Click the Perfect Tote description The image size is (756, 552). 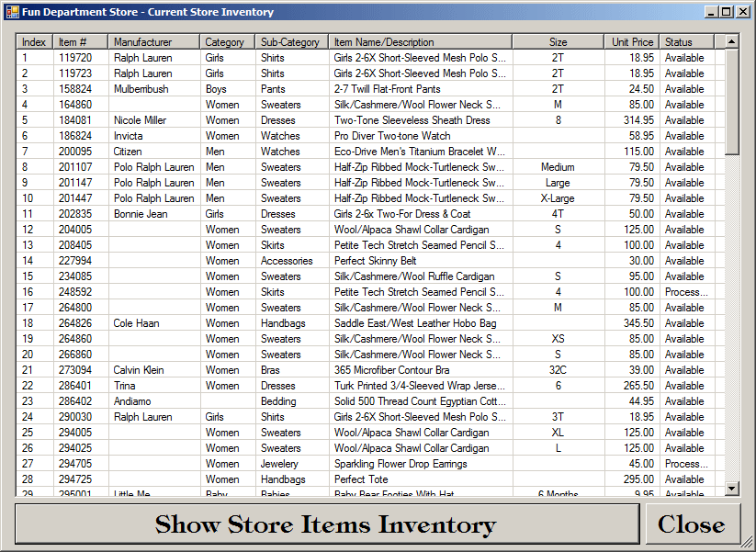point(361,479)
